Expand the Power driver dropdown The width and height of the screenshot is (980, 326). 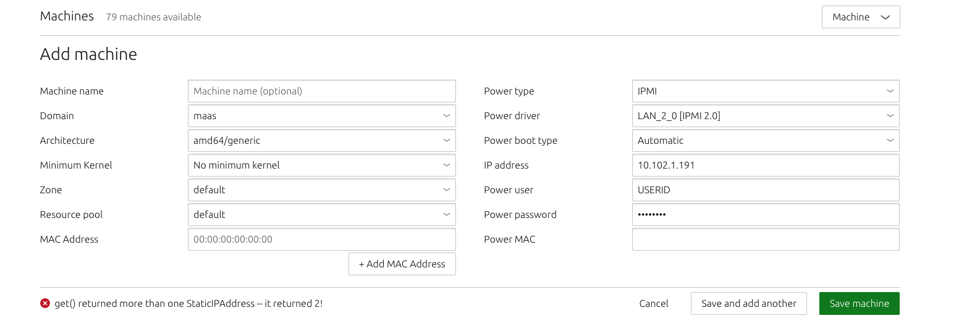coord(765,116)
